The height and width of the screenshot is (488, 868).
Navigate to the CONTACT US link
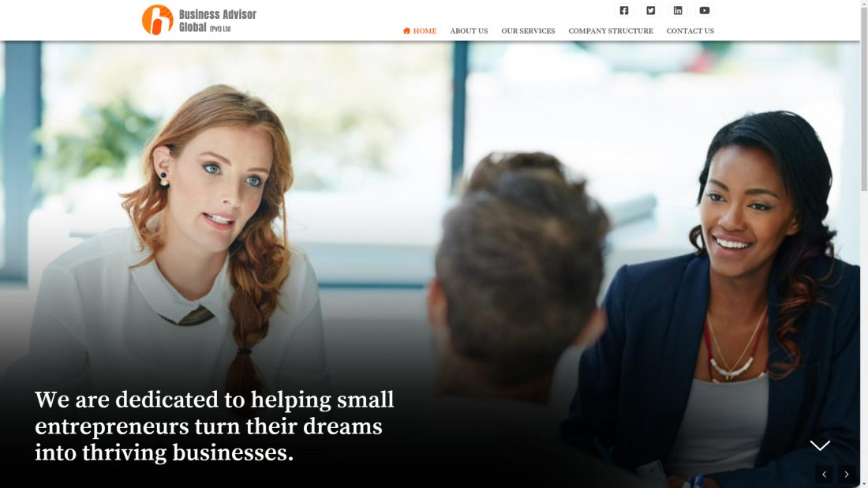pos(690,31)
